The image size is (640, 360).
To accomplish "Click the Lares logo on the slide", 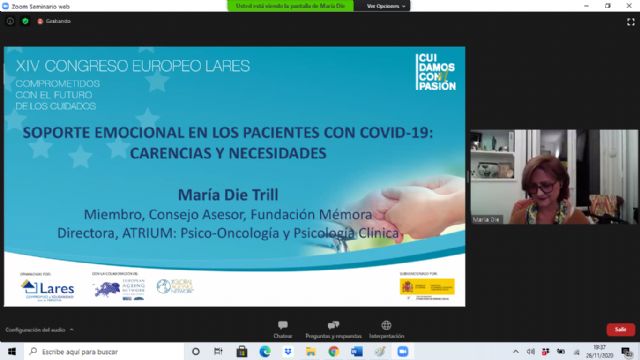I will [47, 289].
